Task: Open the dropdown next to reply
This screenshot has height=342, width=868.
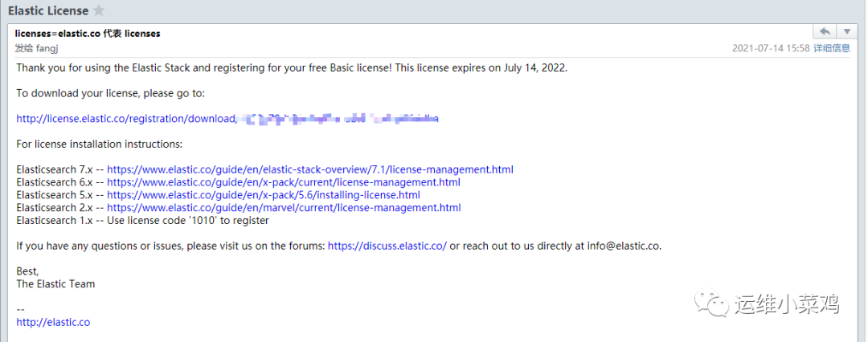Action: click(847, 31)
